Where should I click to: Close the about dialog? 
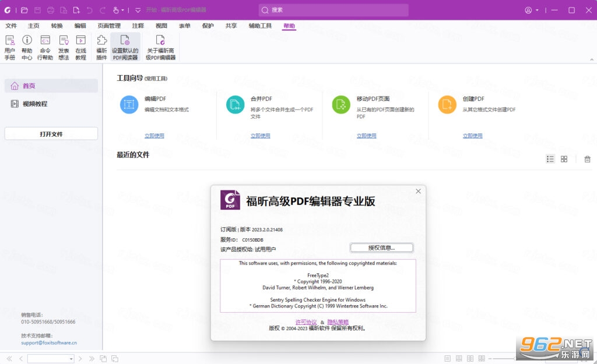point(418,192)
